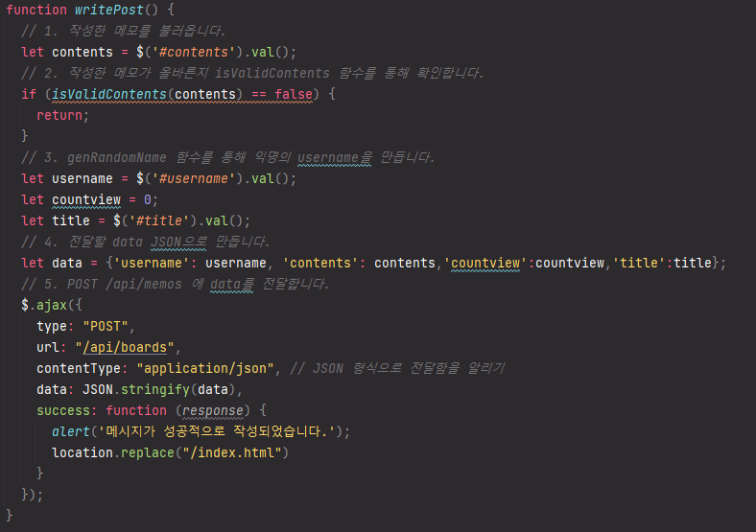Image resolution: width=756 pixels, height=532 pixels.
Task: Click the 'countview' key string in the data object
Action: point(485,263)
